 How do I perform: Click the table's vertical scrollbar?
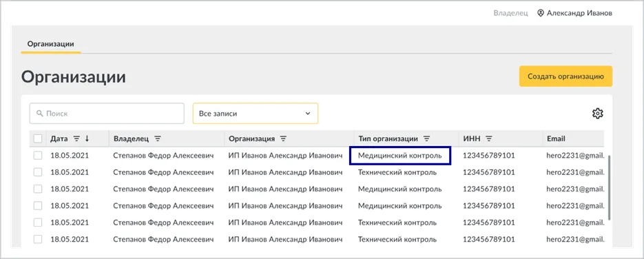point(609,187)
